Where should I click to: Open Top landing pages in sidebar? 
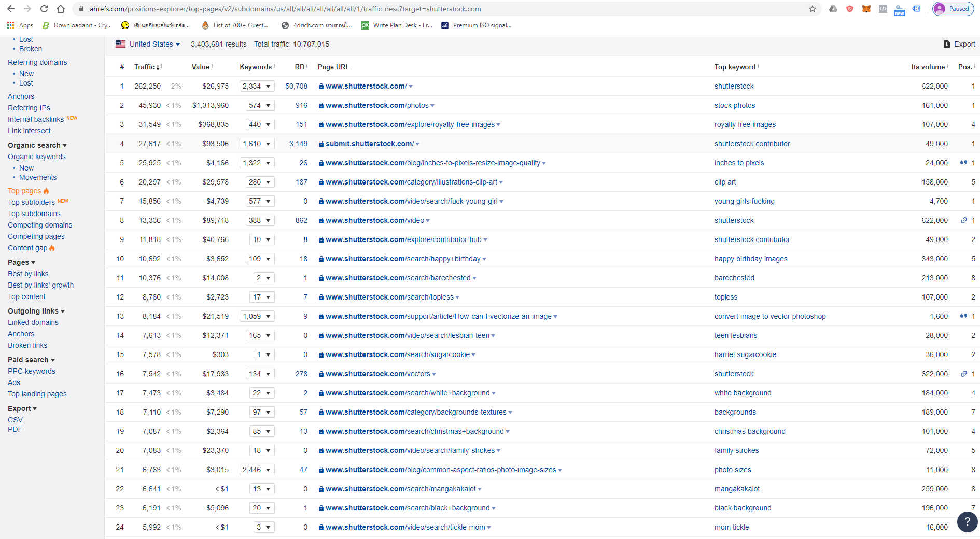click(x=37, y=394)
